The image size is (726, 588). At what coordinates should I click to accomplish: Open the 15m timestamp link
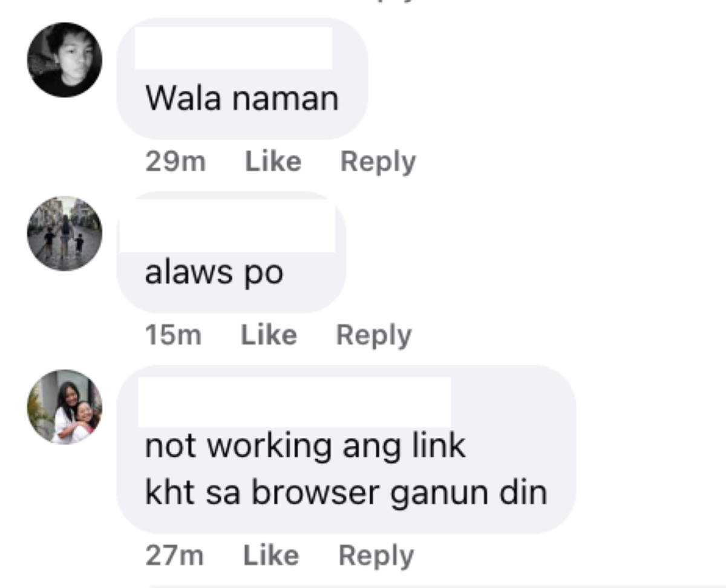coord(173,335)
